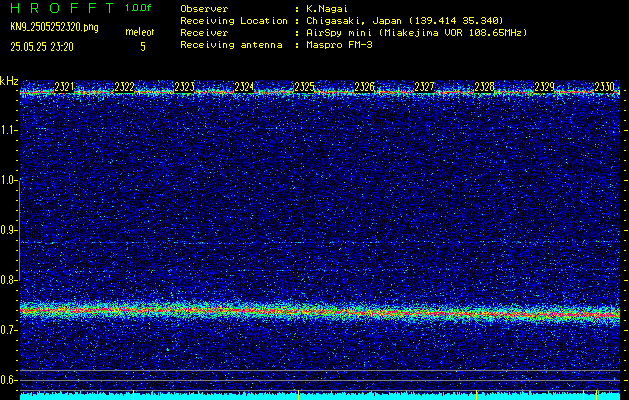Select the 1.1 frequency axis label
Screen dimensions: 629x400
point(9,130)
